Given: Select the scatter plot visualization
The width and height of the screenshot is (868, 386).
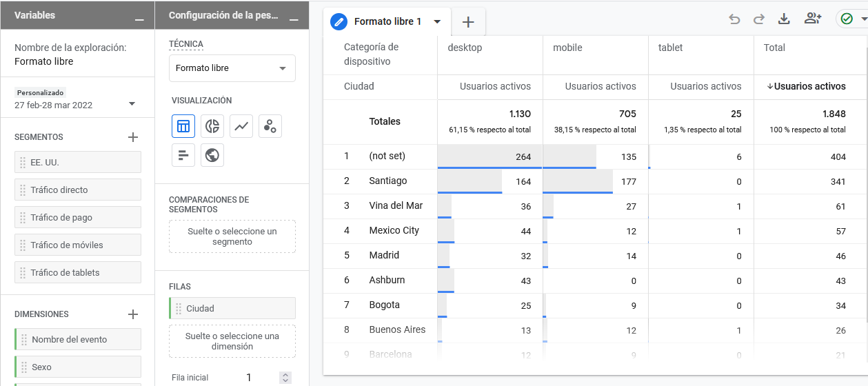Looking at the screenshot, I should (270, 126).
